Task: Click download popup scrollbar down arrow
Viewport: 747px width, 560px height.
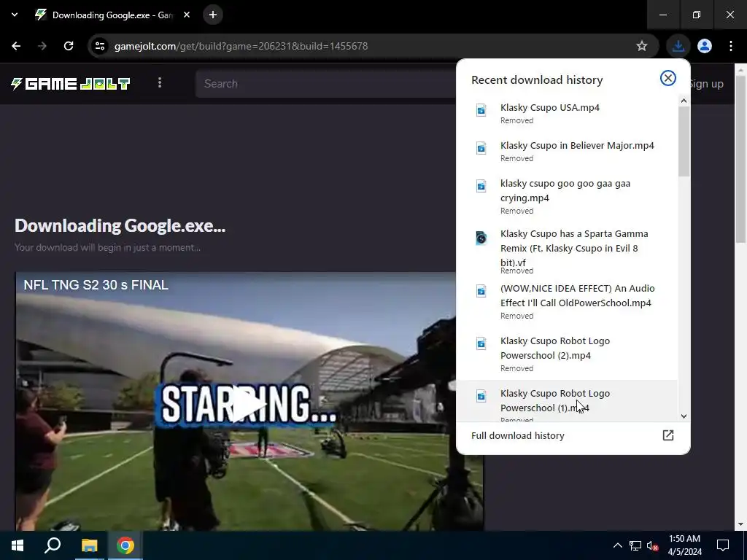Action: [684, 416]
